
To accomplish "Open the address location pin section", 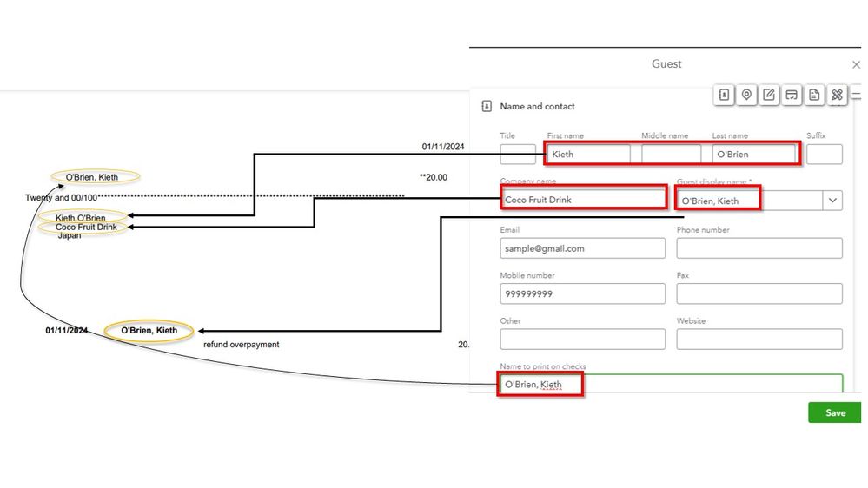I will (x=746, y=95).
